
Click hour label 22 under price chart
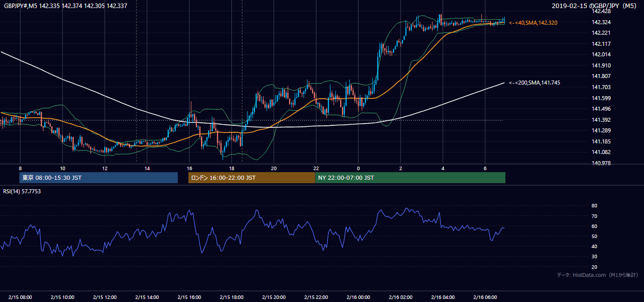[x=316, y=168]
